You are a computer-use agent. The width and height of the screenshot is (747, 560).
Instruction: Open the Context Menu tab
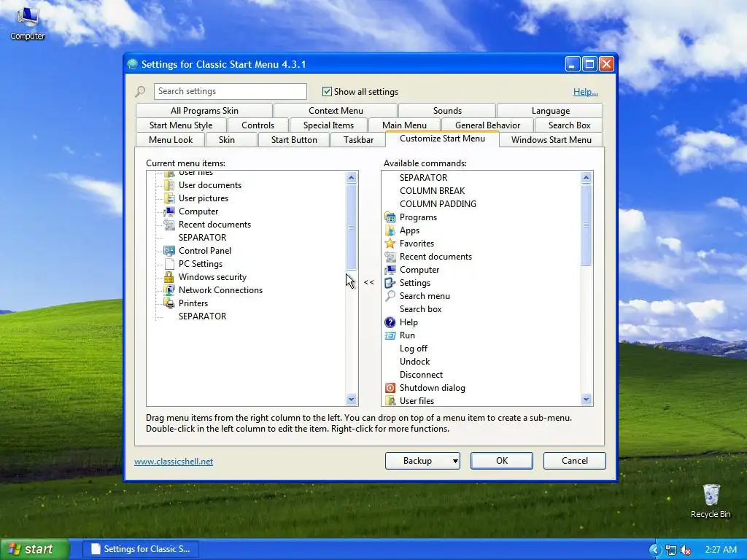[336, 111]
